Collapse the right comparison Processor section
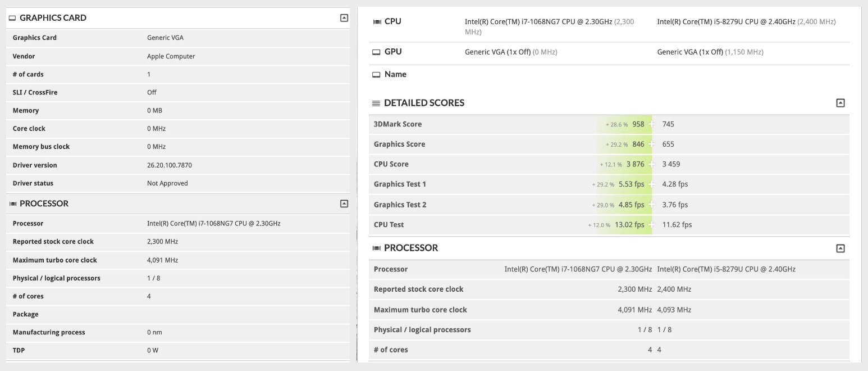Screen dimensions: 868x371 840,248
